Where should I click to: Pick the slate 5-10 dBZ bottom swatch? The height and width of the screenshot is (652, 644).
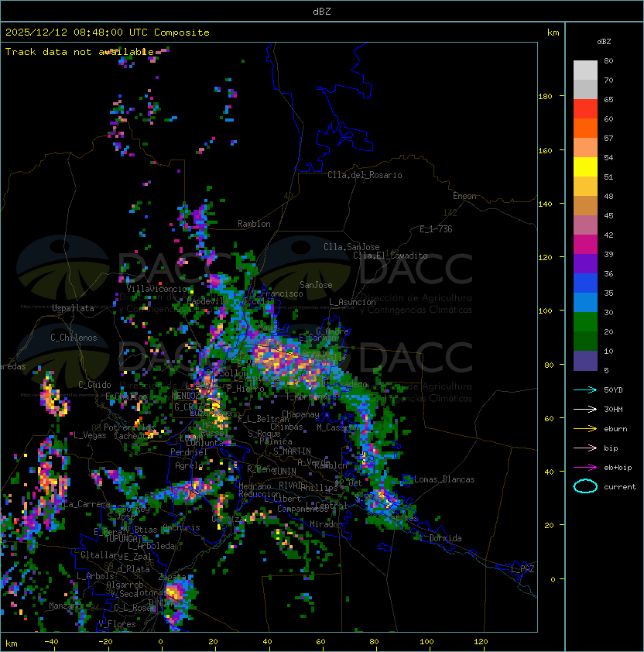point(585,361)
